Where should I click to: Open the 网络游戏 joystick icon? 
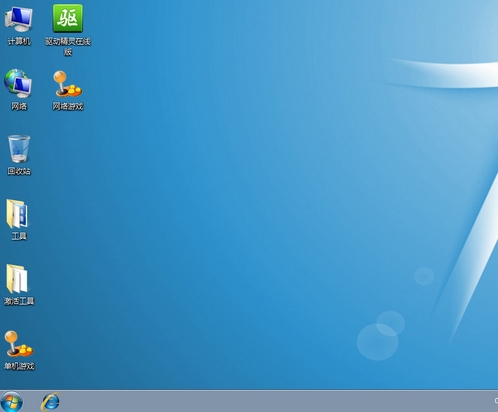pos(68,84)
